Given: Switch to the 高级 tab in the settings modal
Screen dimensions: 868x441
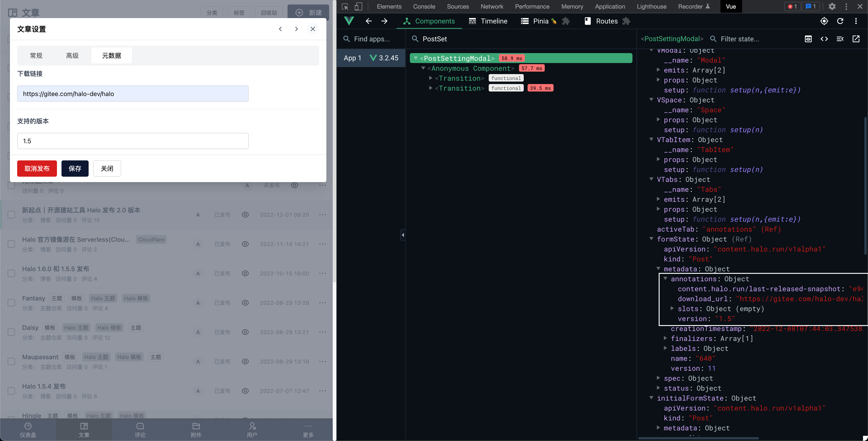Looking at the screenshot, I should tap(72, 56).
